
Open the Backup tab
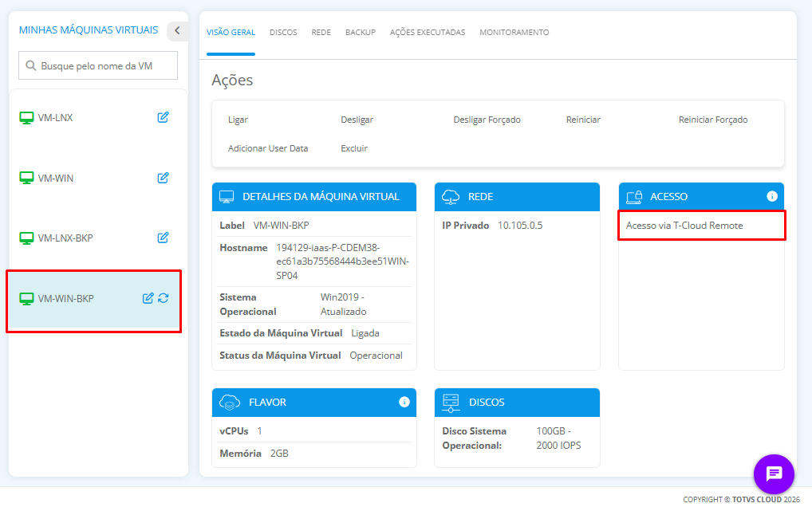[361, 32]
